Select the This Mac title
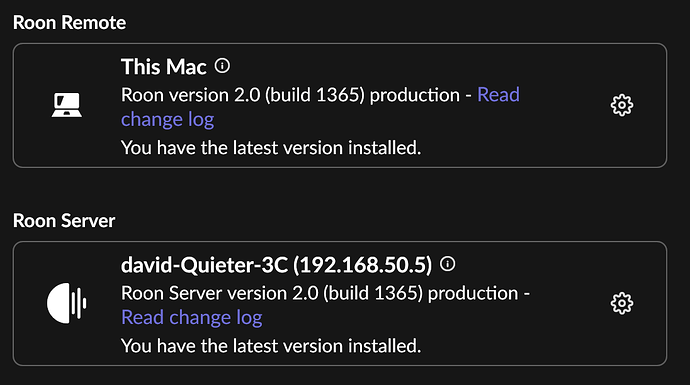Viewport: 690px width, 385px height. pos(164,67)
